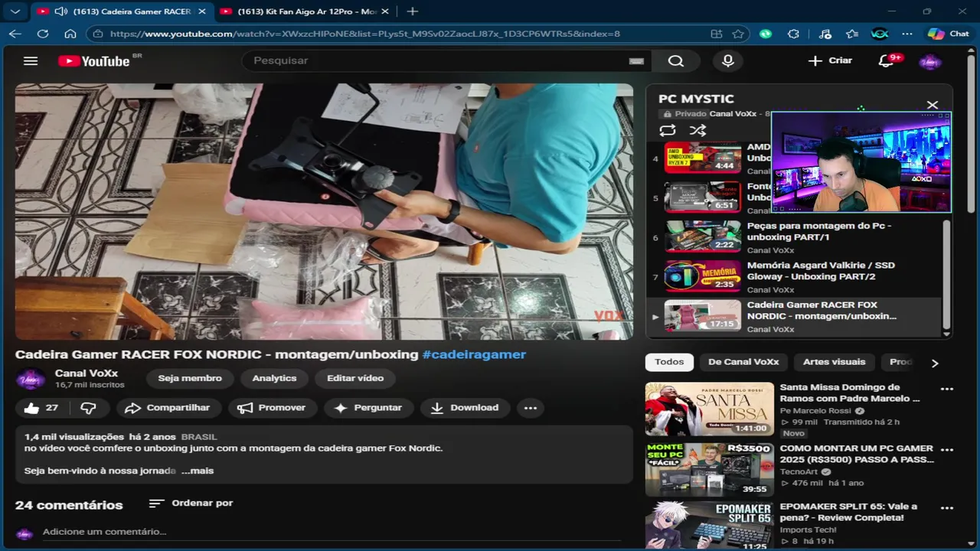Close the Kit Fan Aigo tab

pos(385,11)
